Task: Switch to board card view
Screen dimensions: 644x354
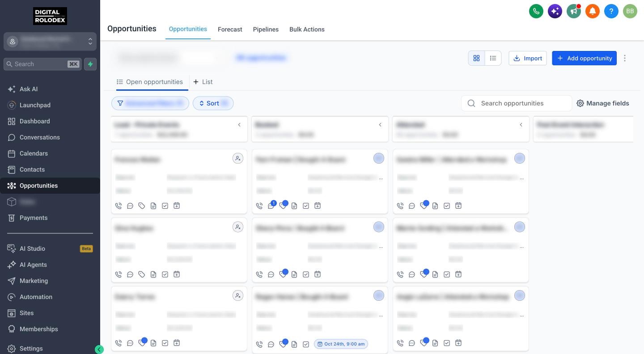Action: point(476,58)
